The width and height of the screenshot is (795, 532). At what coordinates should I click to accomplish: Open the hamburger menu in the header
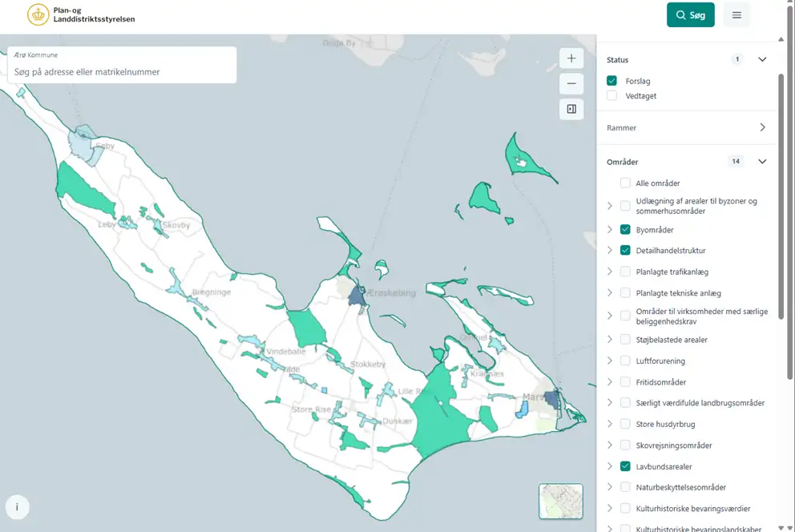(x=736, y=15)
